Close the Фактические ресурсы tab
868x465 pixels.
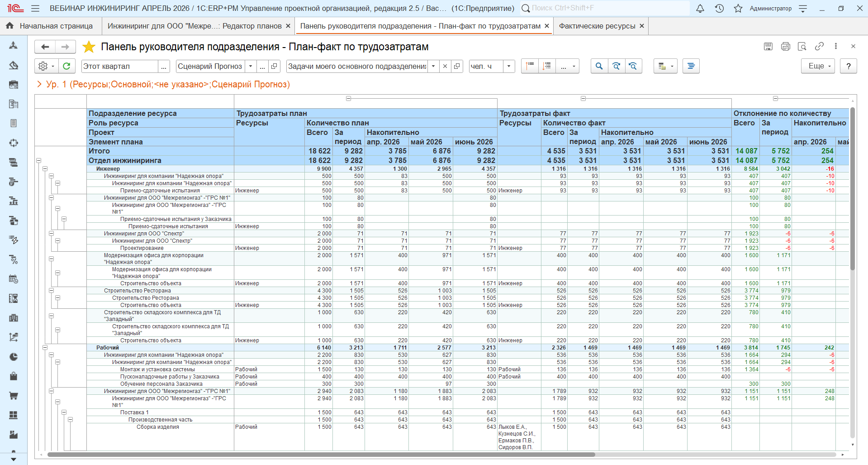click(x=642, y=26)
